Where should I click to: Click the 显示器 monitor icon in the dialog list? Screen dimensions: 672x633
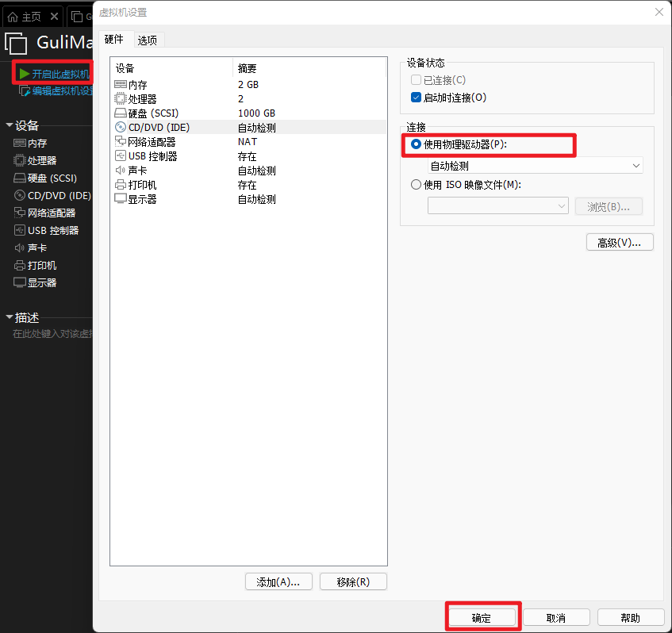(121, 199)
